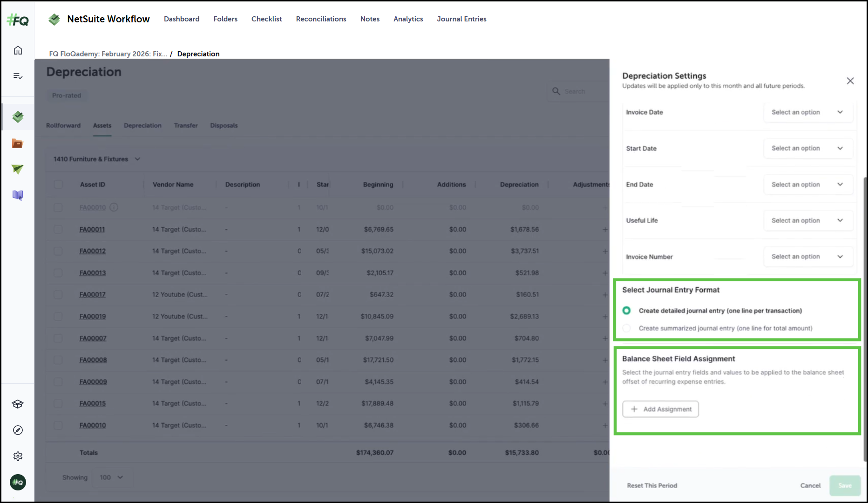Check the FA00013 row checkbox
The width and height of the screenshot is (868, 503).
[58, 273]
